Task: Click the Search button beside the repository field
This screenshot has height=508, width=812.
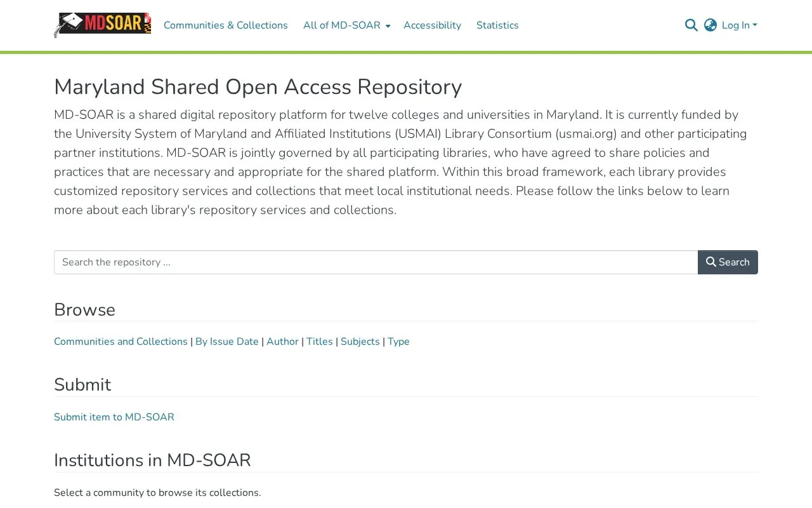Action: pos(728,262)
